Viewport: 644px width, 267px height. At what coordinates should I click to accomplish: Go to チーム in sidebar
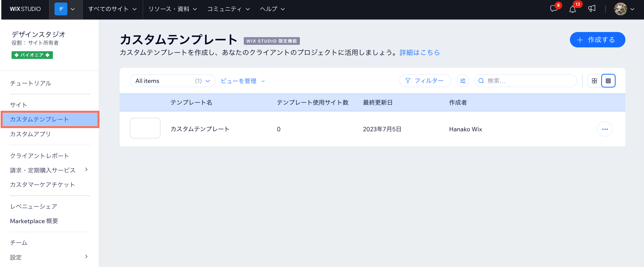click(x=19, y=242)
